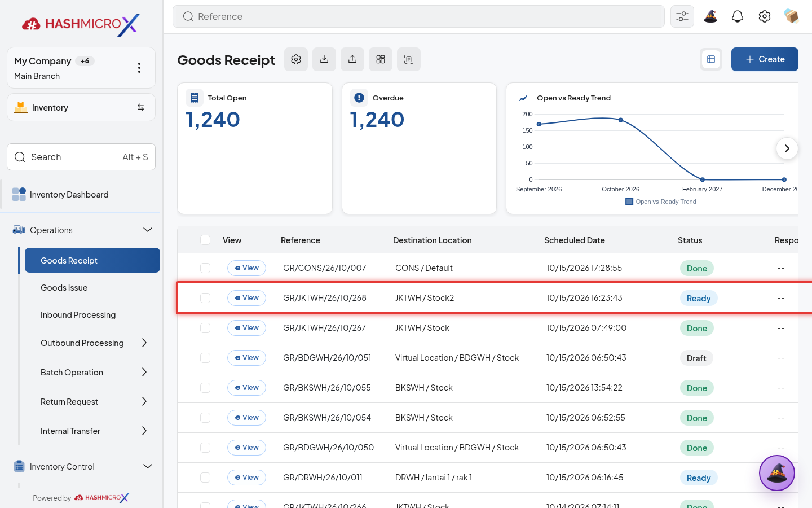The width and height of the screenshot is (812, 508).
Task: Go to Goods Issue
Action: pyautogui.click(x=64, y=288)
